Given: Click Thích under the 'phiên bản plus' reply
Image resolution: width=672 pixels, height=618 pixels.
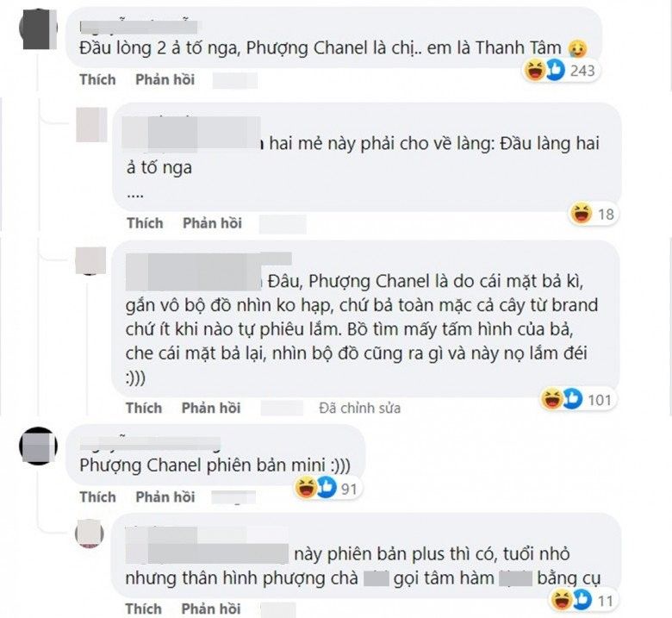Looking at the screenshot, I should tap(144, 609).
